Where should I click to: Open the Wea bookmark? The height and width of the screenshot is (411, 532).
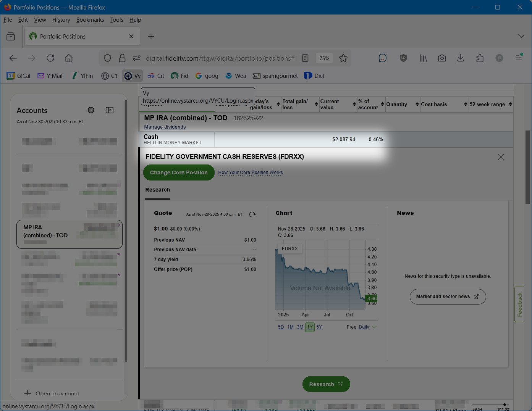point(236,76)
